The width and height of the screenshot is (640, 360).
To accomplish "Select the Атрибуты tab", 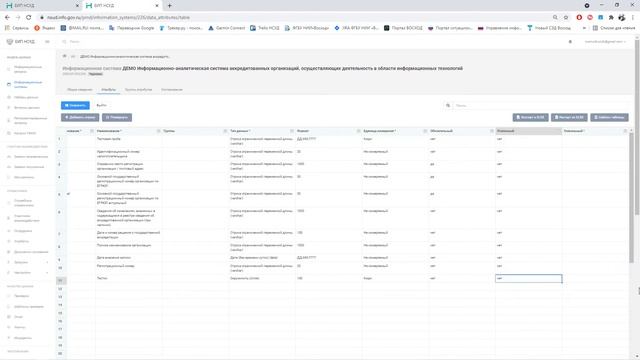I will tap(109, 89).
